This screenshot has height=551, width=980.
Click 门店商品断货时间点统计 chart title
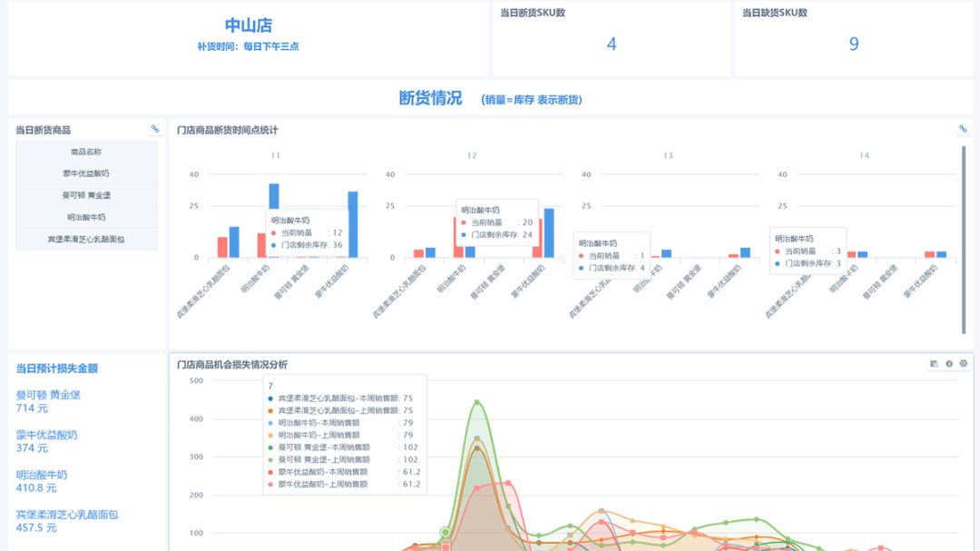[227, 130]
